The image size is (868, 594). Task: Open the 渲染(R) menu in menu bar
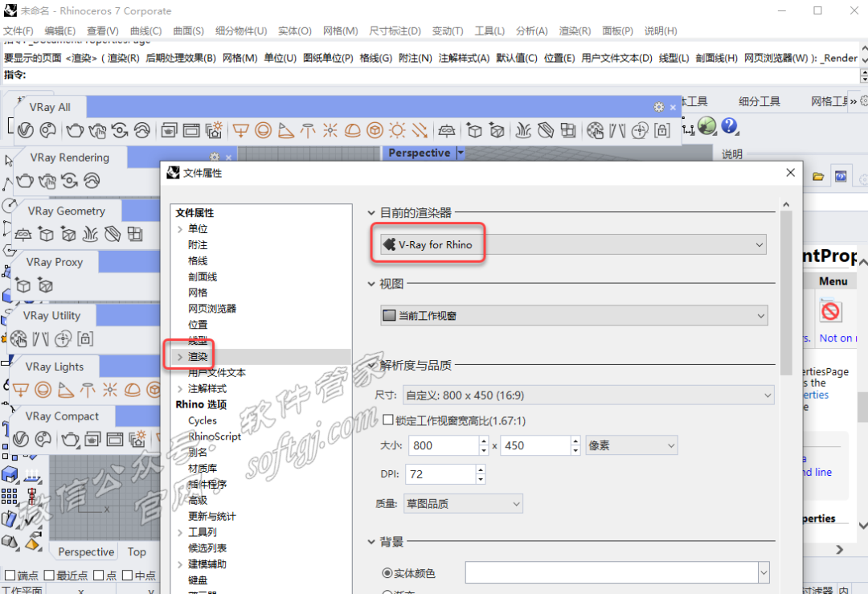point(575,31)
